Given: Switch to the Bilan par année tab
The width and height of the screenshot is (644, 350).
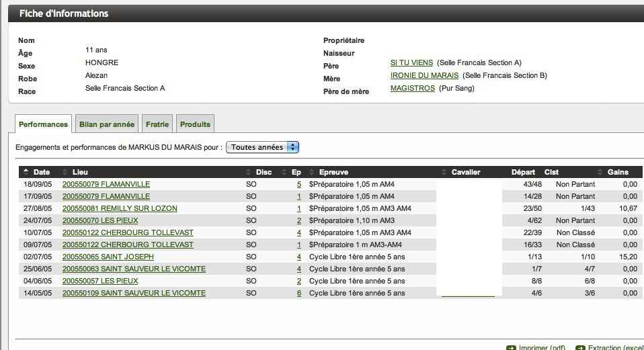Looking at the screenshot, I should coord(107,124).
